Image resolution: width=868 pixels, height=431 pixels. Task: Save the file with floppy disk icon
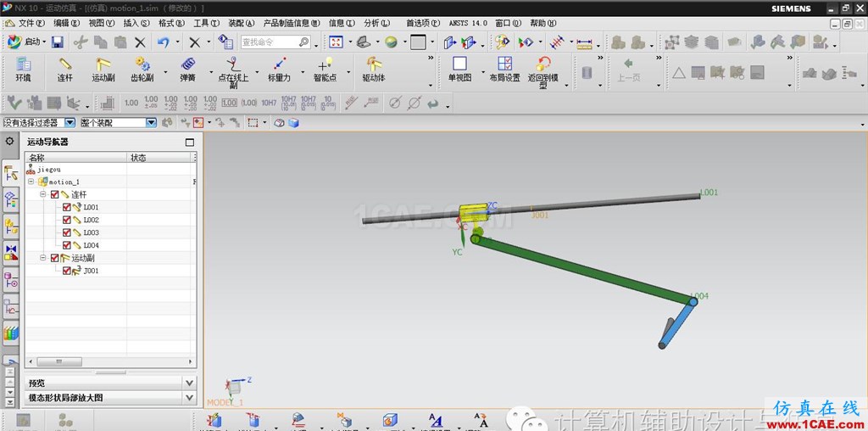[57, 42]
